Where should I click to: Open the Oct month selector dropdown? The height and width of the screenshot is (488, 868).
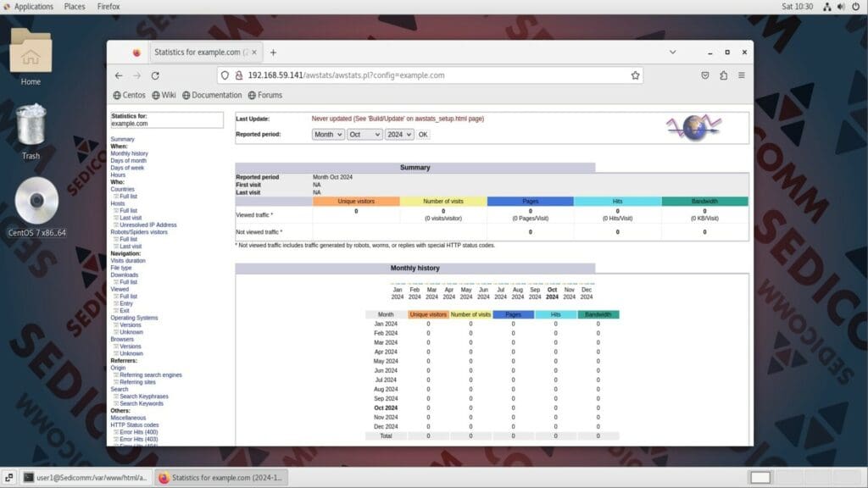pyautogui.click(x=364, y=134)
